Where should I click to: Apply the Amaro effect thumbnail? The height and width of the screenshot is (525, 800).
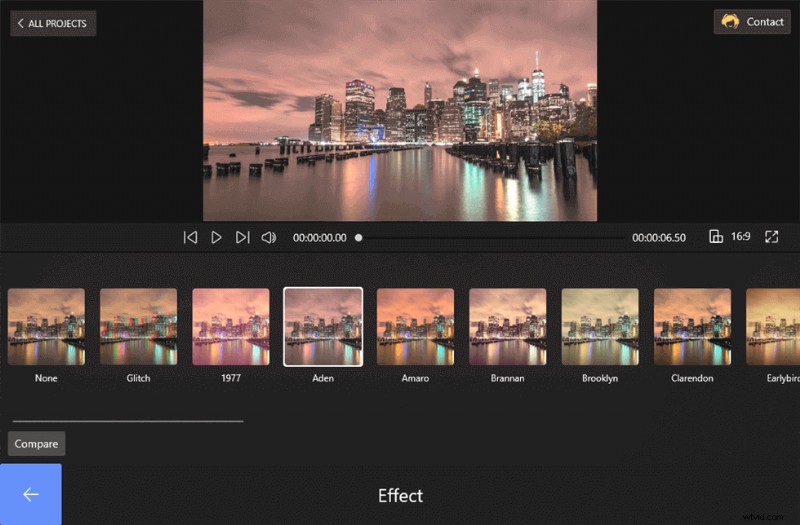coord(415,327)
